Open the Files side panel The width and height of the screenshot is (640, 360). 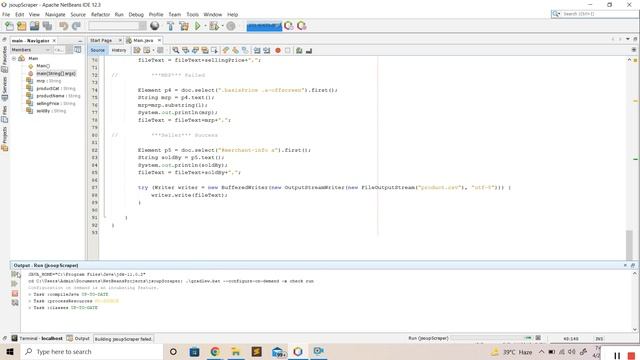(x=4, y=114)
